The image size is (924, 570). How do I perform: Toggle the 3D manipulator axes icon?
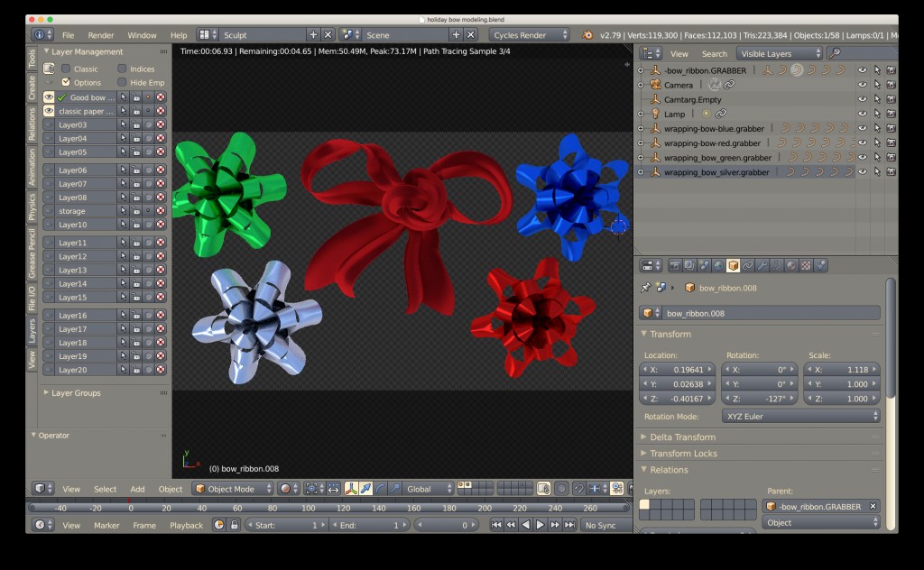[351, 488]
